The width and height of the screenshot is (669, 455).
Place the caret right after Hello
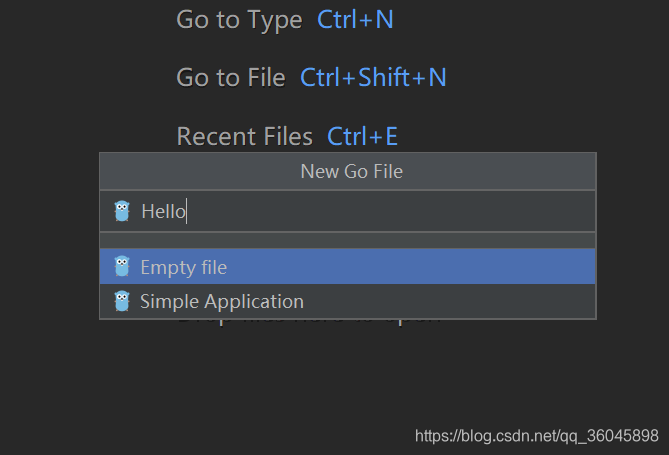(x=186, y=212)
